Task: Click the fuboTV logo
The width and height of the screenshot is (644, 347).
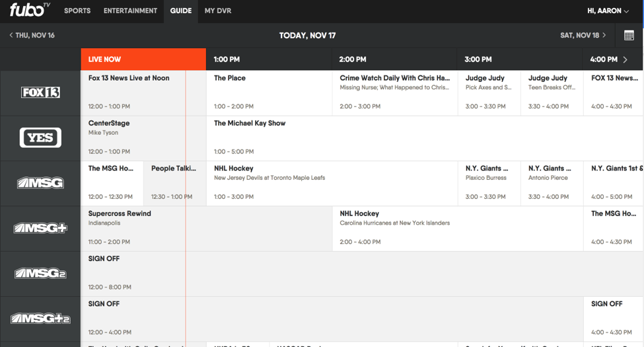Action: 30,9
